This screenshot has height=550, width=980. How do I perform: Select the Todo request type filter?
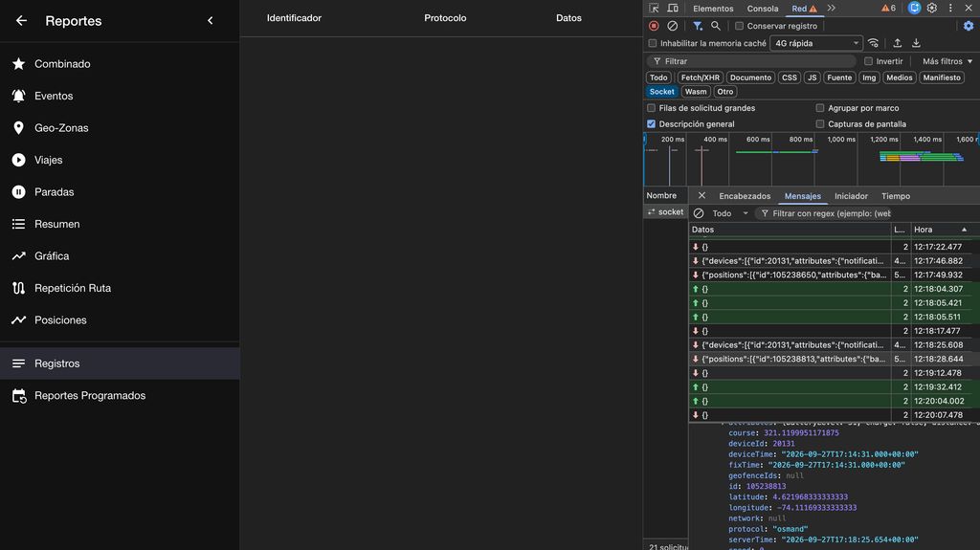click(658, 77)
